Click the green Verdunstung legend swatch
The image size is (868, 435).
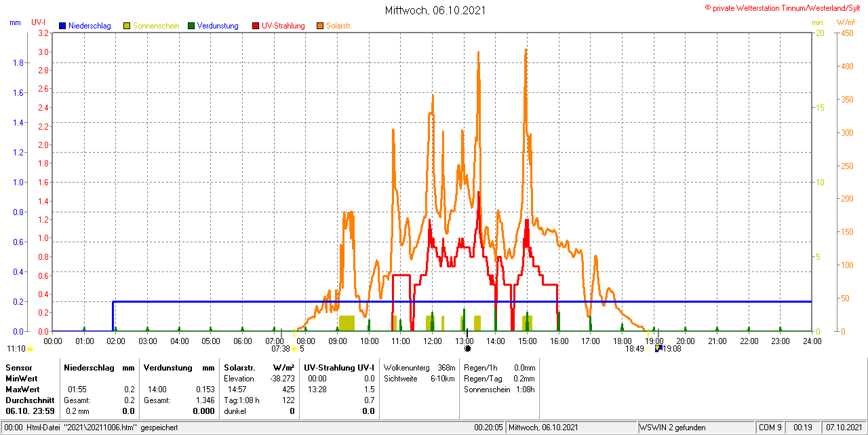(191, 26)
